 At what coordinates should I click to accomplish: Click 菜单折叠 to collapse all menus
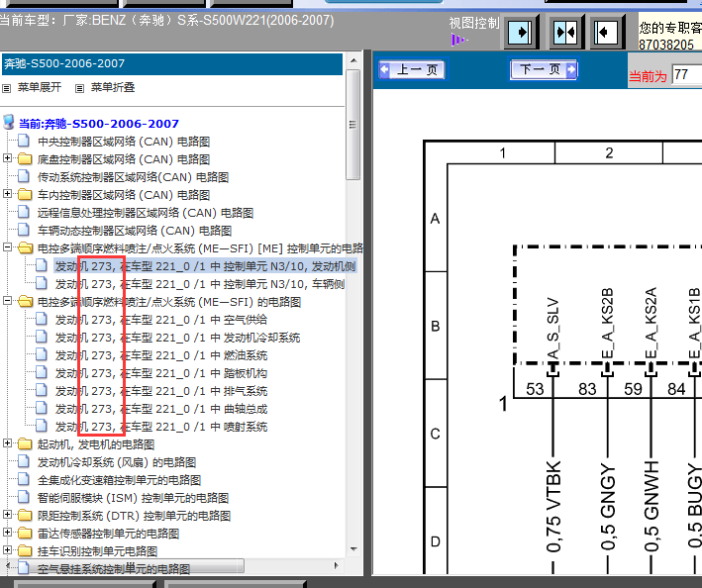(113, 87)
